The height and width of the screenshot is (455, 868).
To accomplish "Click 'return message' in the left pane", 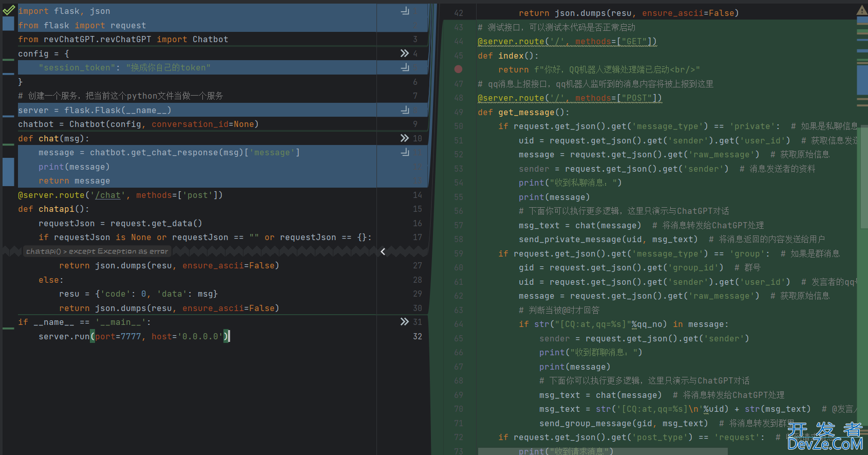I will 74,180.
